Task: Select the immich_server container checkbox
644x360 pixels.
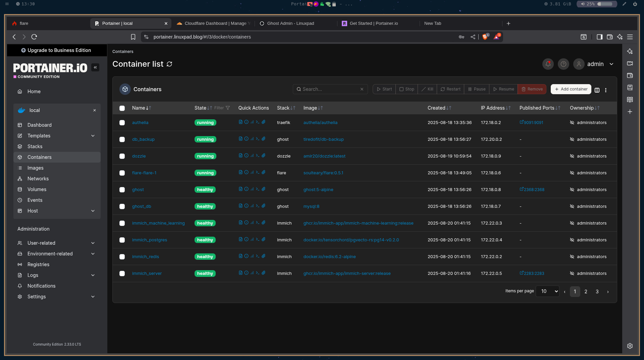Action: tap(122, 274)
